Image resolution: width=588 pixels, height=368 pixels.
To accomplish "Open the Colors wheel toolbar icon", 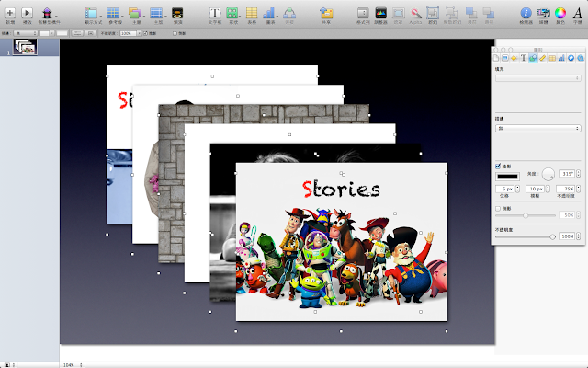I will [560, 13].
